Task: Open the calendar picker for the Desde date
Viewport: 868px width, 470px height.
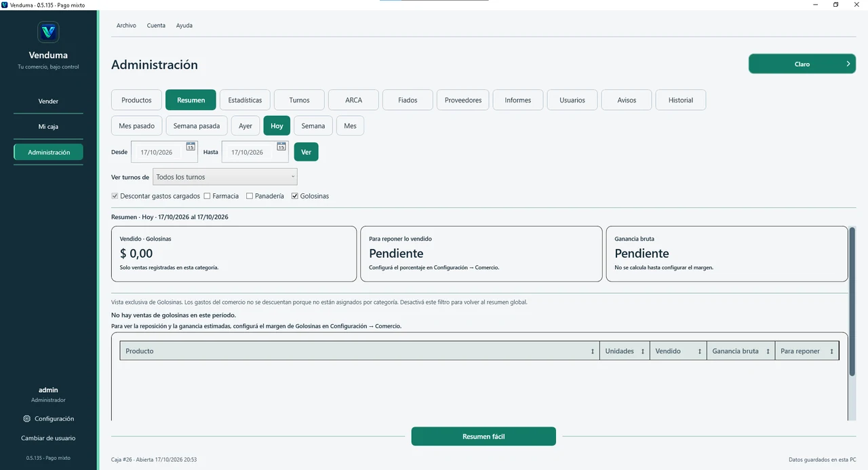Action: point(191,146)
